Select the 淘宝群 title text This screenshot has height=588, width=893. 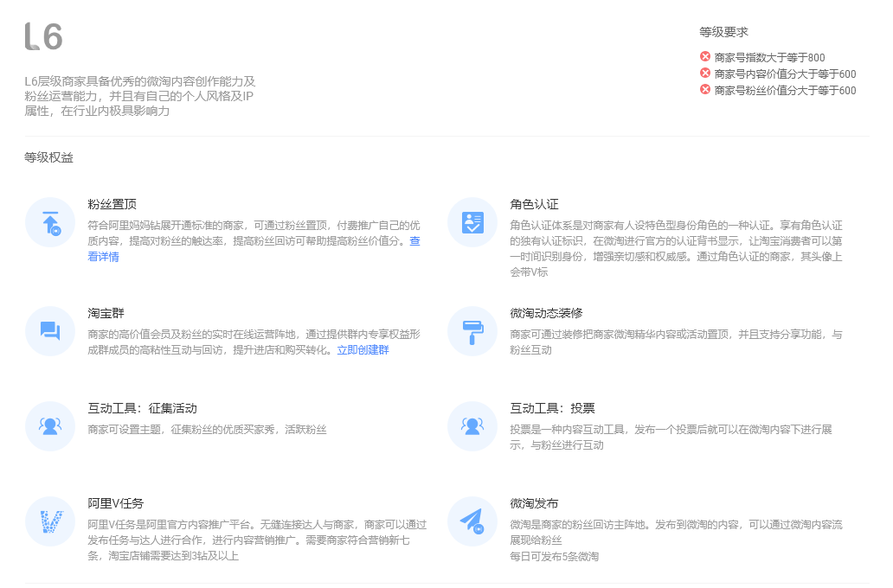click(x=106, y=313)
